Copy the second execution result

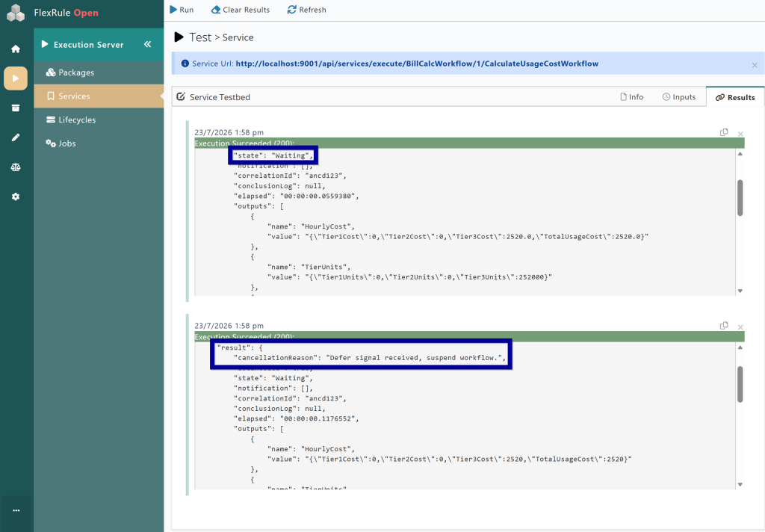pos(724,326)
